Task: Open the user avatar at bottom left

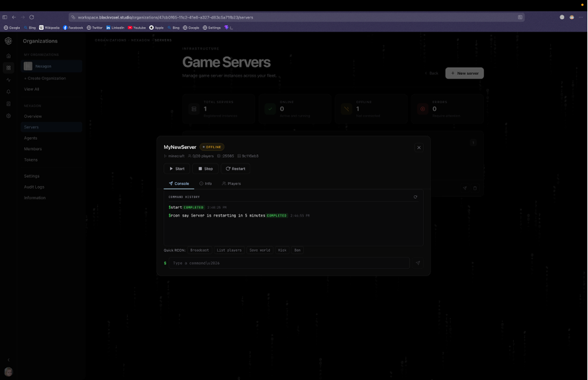Action: pyautogui.click(x=8, y=372)
